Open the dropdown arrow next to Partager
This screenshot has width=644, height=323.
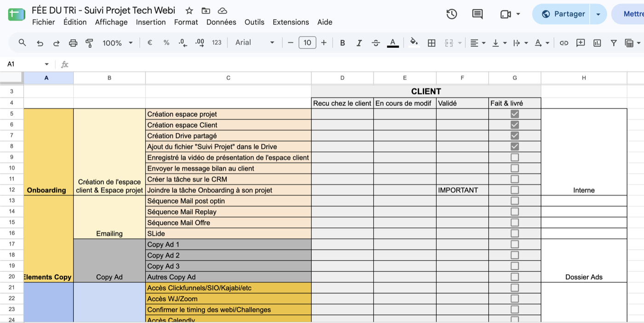tap(598, 14)
